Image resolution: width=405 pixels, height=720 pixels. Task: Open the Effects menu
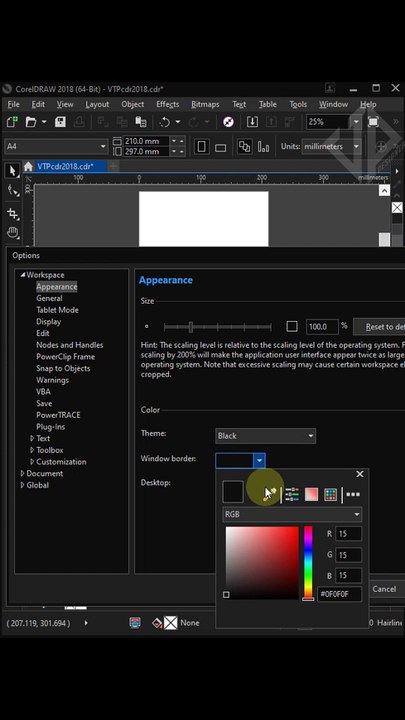pyautogui.click(x=168, y=104)
